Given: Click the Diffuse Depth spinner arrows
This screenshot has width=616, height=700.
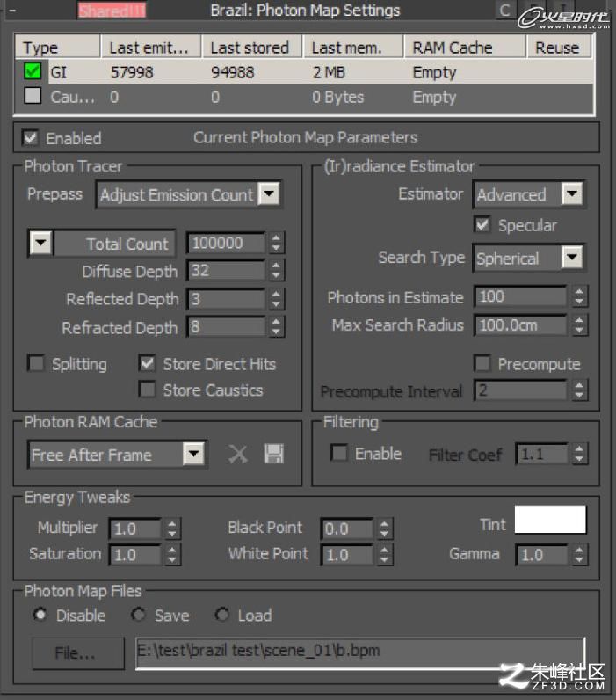Looking at the screenshot, I should 276,271.
